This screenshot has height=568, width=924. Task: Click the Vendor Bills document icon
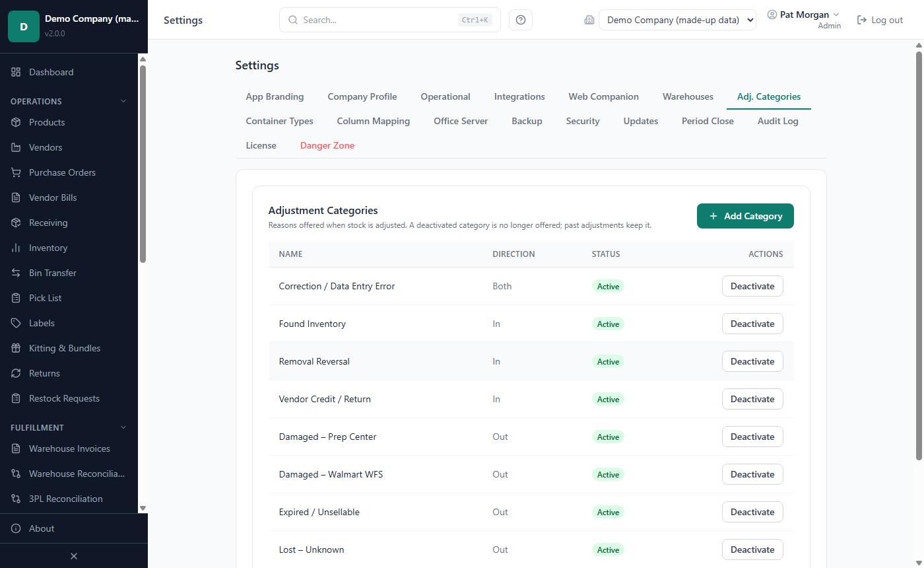(x=16, y=197)
